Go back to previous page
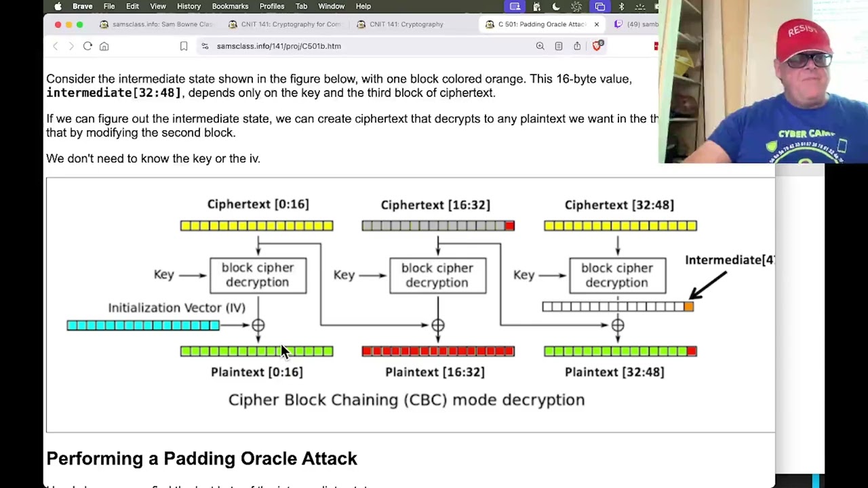Screen dimensions: 868x488 click(x=56, y=46)
